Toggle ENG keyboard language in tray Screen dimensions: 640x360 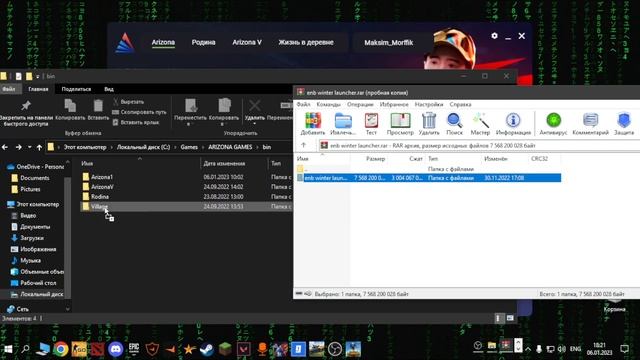[576, 349]
